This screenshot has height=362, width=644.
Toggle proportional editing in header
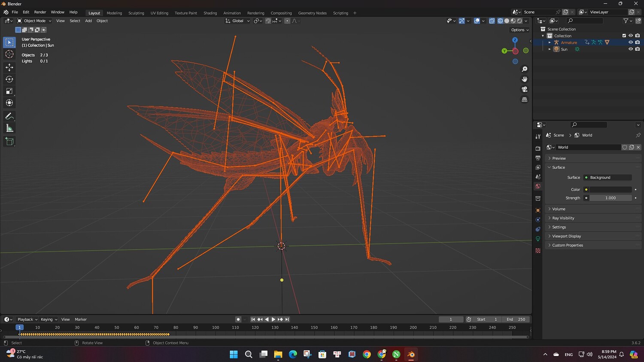click(x=287, y=21)
